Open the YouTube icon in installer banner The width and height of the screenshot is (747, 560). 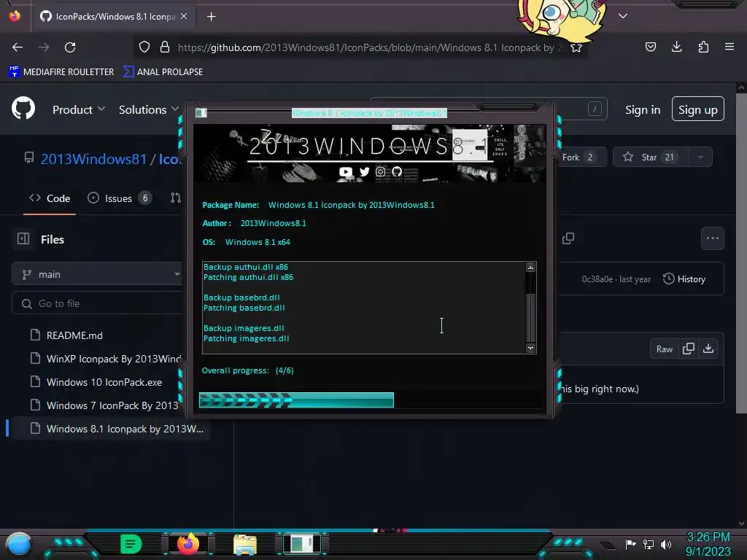click(346, 172)
